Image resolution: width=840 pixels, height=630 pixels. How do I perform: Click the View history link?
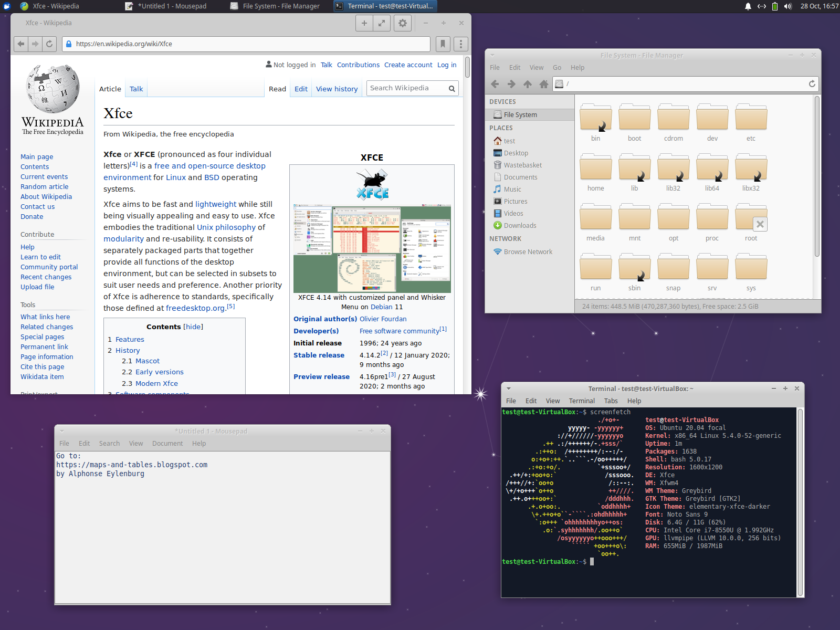337,89
